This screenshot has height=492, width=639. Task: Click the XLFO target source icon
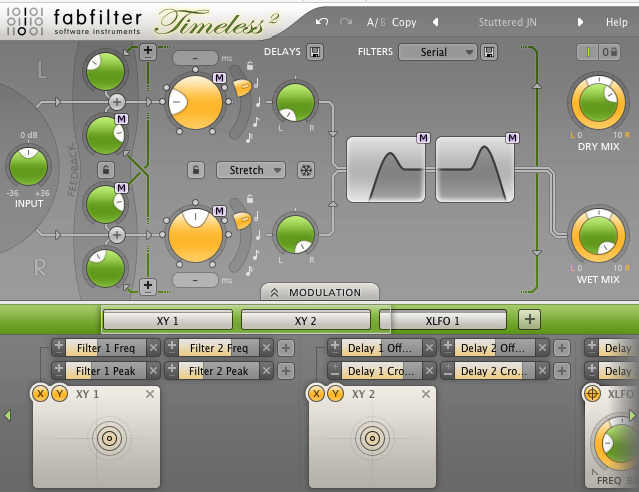[x=593, y=394]
